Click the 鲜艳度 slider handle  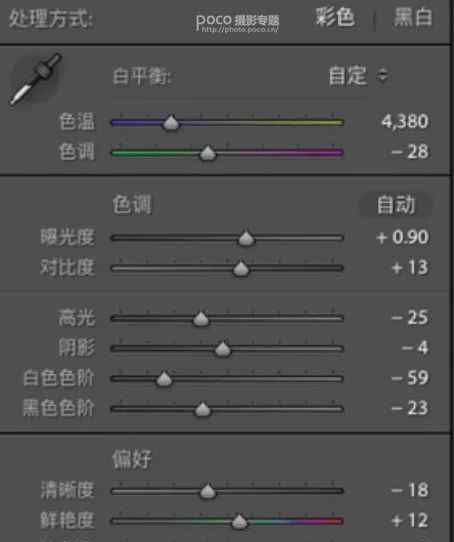[x=239, y=521]
